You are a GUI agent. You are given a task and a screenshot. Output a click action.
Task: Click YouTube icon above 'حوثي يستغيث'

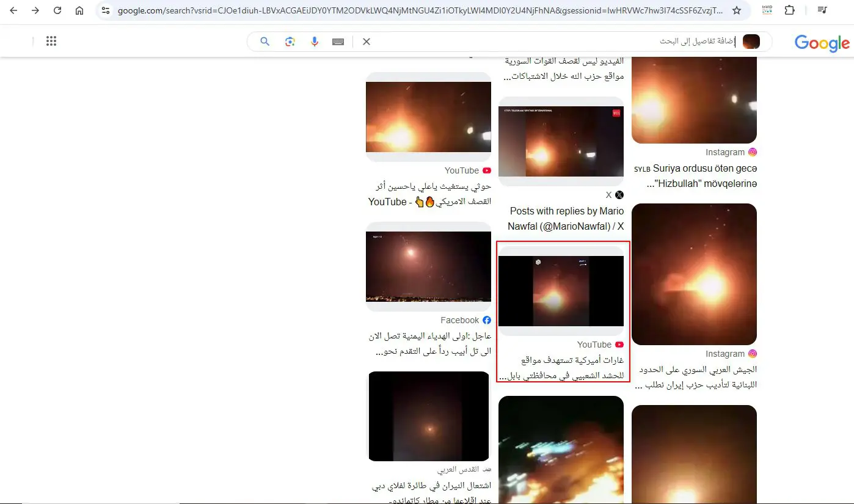tap(487, 170)
